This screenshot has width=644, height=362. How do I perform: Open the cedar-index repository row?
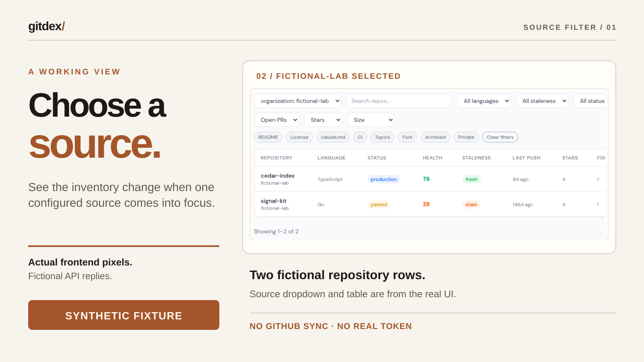click(x=429, y=179)
